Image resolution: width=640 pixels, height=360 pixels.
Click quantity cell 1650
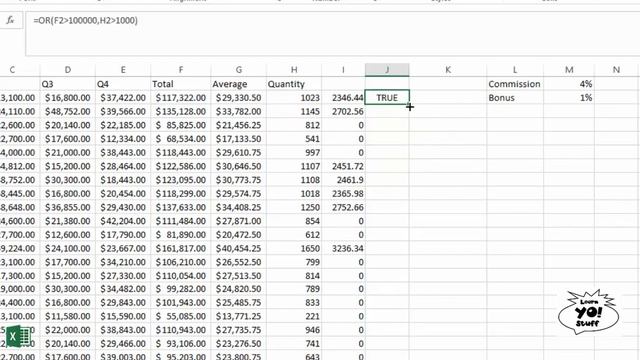(294, 248)
